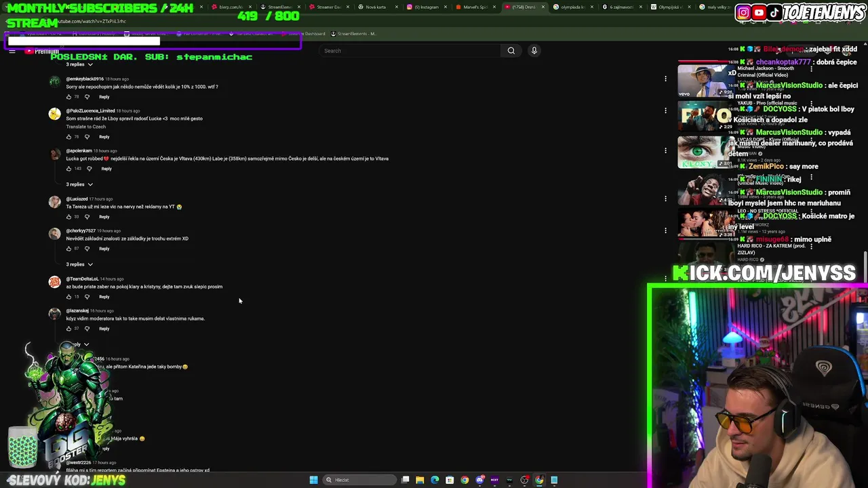Reply to @emkeyblack8916 comment

tap(104, 97)
